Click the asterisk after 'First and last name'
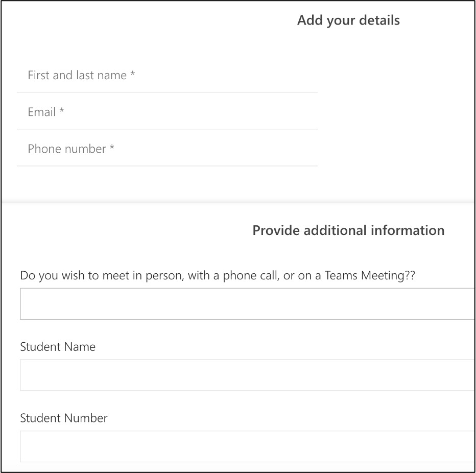This screenshot has height=473, width=476. pyautogui.click(x=133, y=75)
